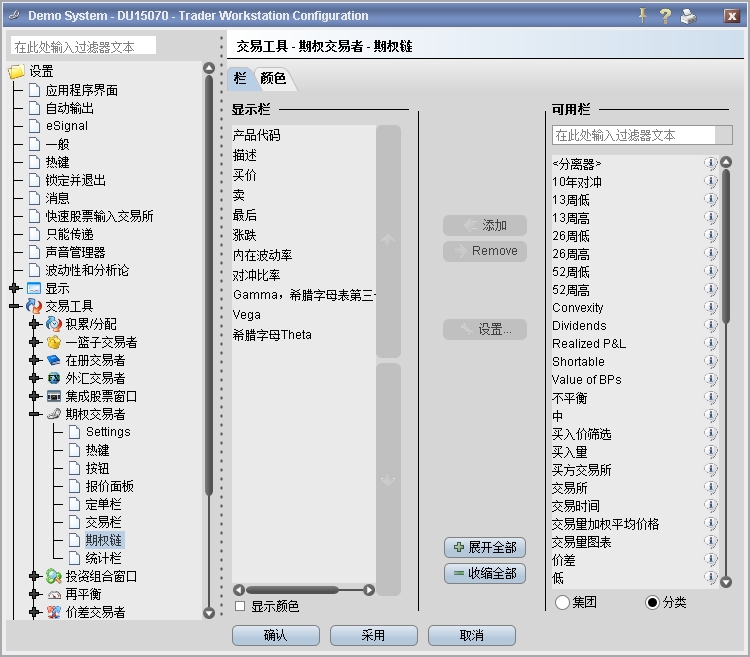Collapse the 交易工具 tree node

point(14,306)
